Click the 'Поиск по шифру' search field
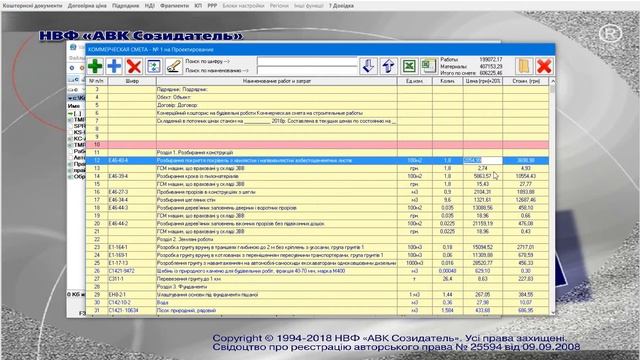Image resolution: width=640 pixels, height=360 pixels. tap(307, 61)
